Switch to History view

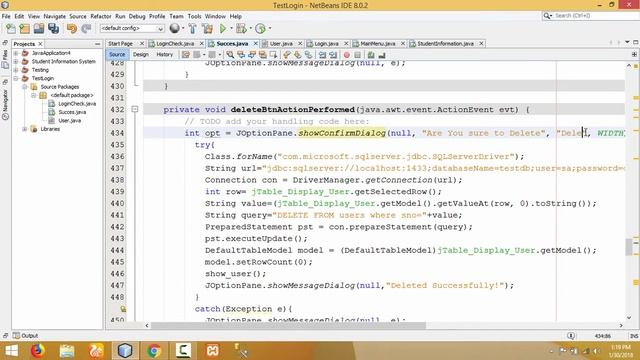pos(164,54)
